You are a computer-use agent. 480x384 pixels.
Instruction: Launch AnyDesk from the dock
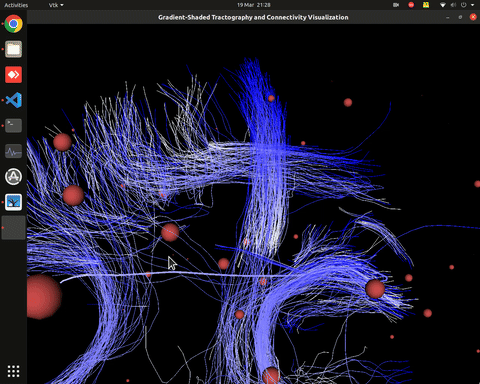13,75
